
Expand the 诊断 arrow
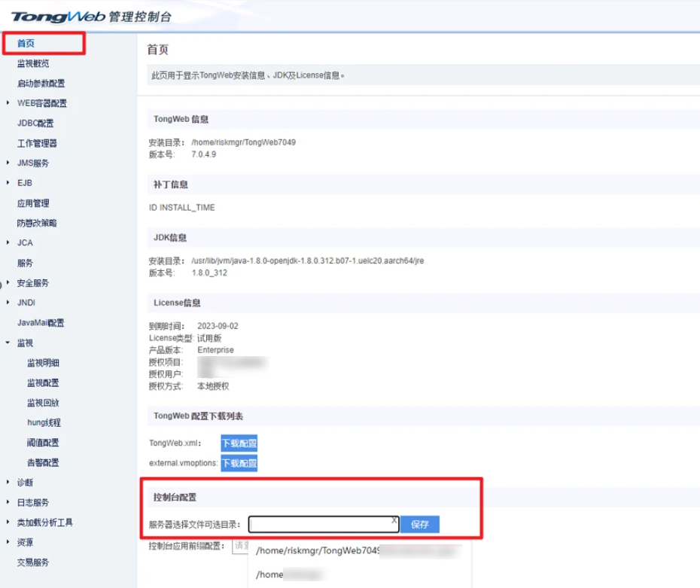coord(8,482)
